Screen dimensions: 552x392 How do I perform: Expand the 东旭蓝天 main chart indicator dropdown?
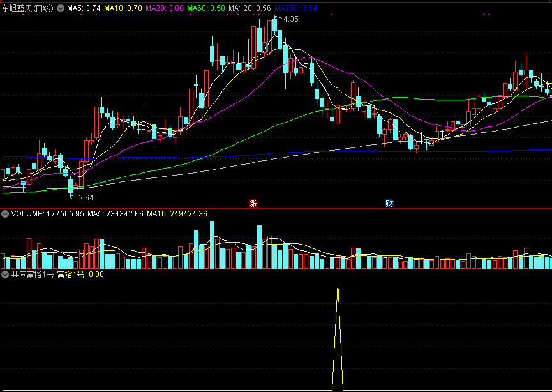click(x=61, y=8)
